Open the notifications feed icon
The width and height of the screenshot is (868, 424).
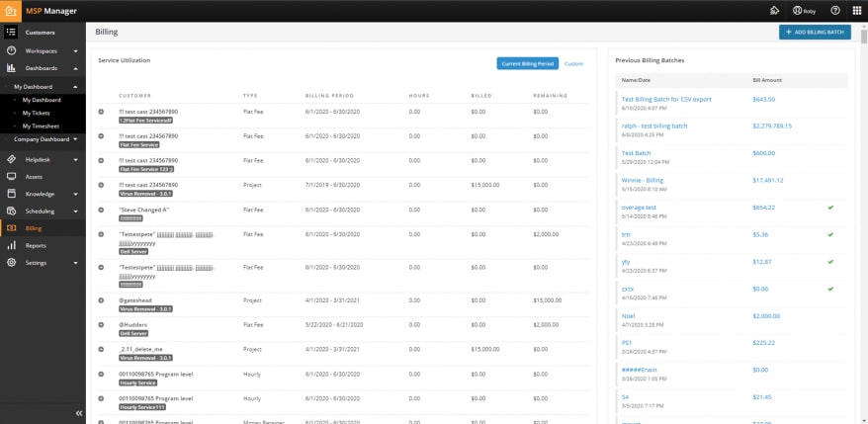pyautogui.click(x=774, y=11)
